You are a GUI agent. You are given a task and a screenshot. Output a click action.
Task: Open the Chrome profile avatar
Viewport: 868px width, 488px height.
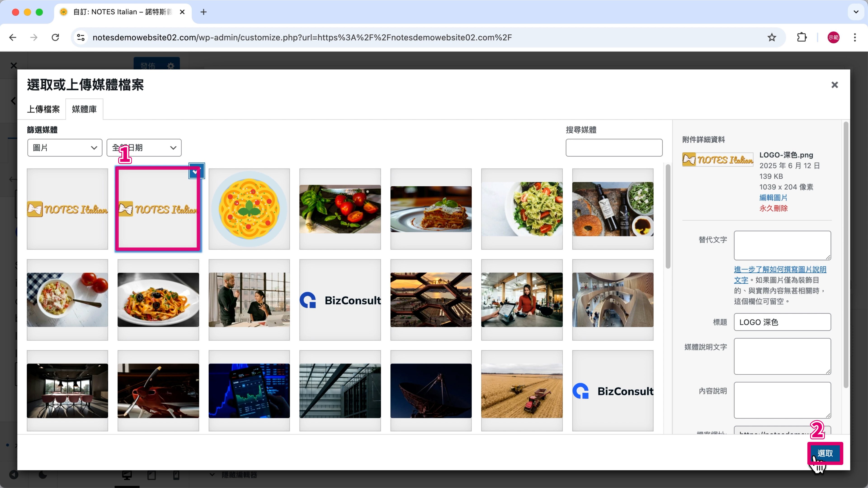(833, 37)
